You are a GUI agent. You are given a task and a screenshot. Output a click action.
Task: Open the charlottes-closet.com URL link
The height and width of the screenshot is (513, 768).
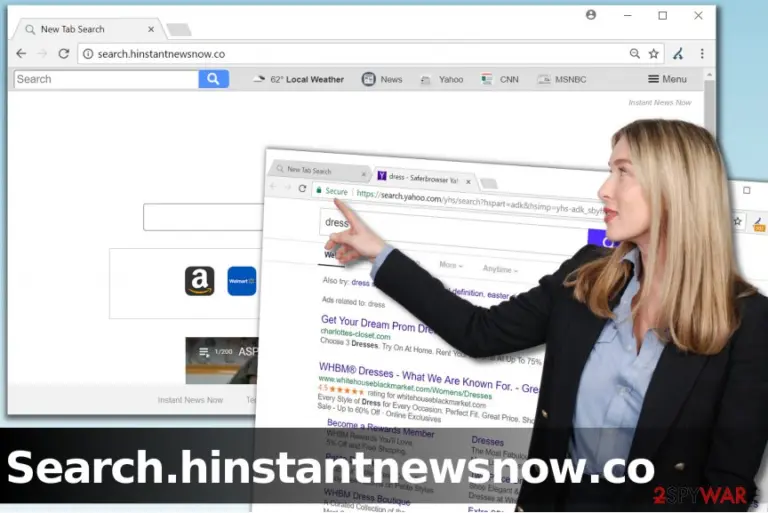[x=356, y=335]
